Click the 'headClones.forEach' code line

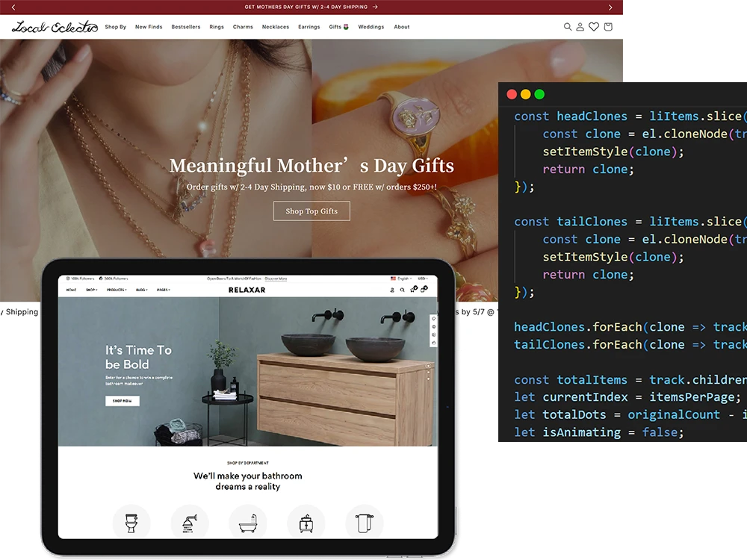pyautogui.click(x=630, y=327)
